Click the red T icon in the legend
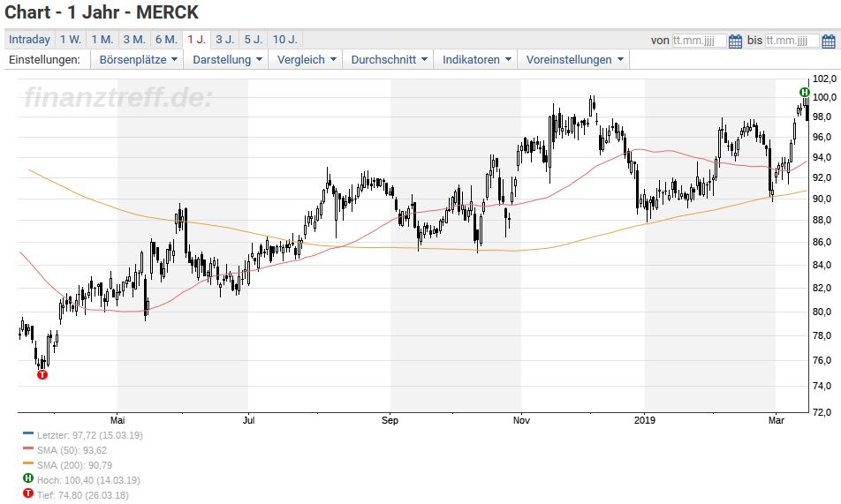The height and width of the screenshot is (504, 841). [28, 493]
